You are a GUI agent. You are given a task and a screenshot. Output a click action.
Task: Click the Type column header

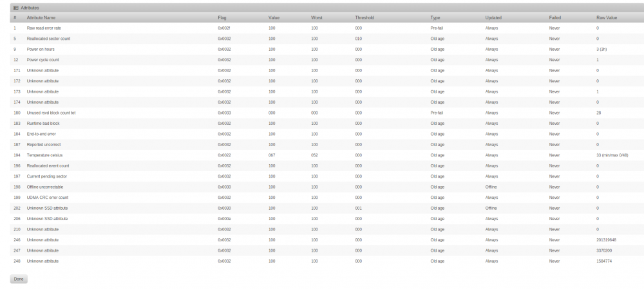point(435,17)
